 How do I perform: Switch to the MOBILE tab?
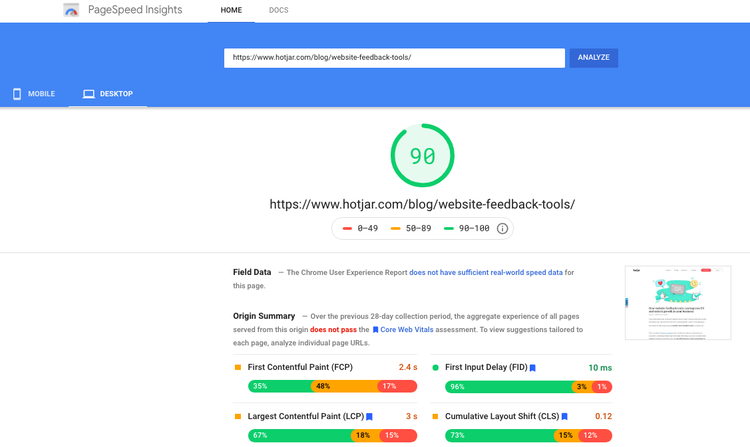(34, 94)
